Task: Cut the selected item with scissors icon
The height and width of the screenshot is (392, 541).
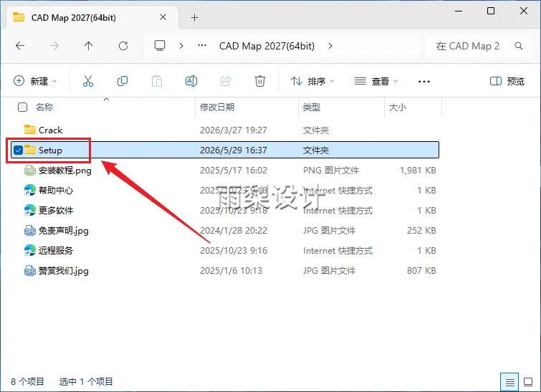Action: (x=88, y=81)
